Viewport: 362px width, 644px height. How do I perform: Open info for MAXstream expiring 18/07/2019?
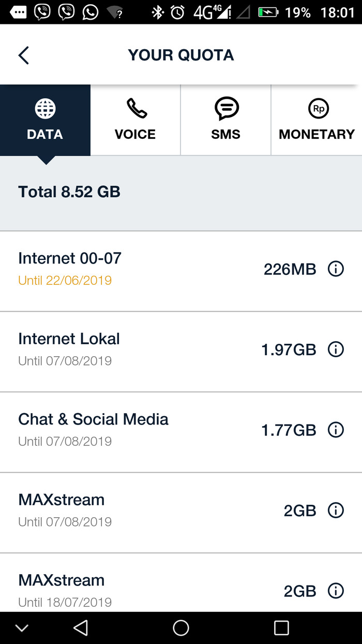tap(336, 591)
